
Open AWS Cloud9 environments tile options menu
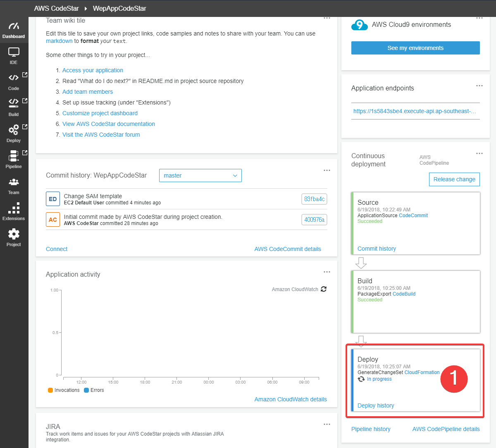click(479, 18)
